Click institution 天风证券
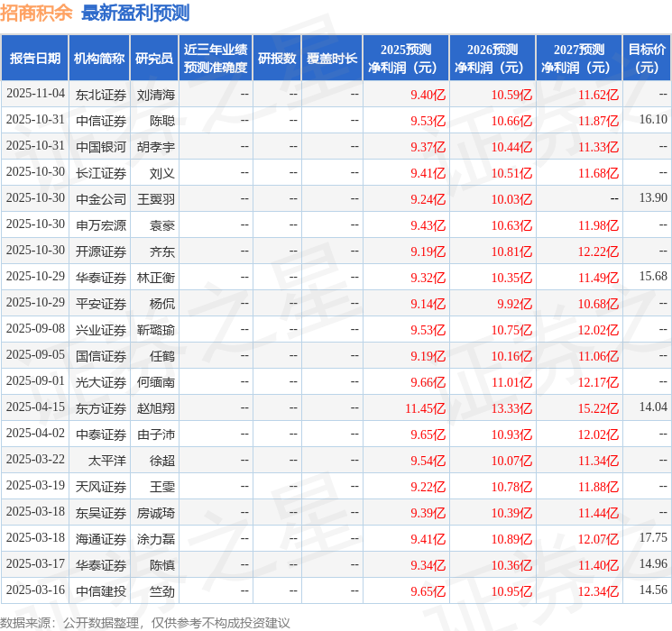 (x=101, y=487)
